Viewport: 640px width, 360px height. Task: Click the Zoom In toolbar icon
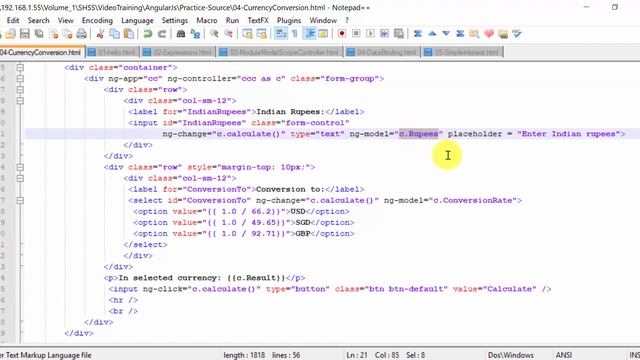coord(214,34)
